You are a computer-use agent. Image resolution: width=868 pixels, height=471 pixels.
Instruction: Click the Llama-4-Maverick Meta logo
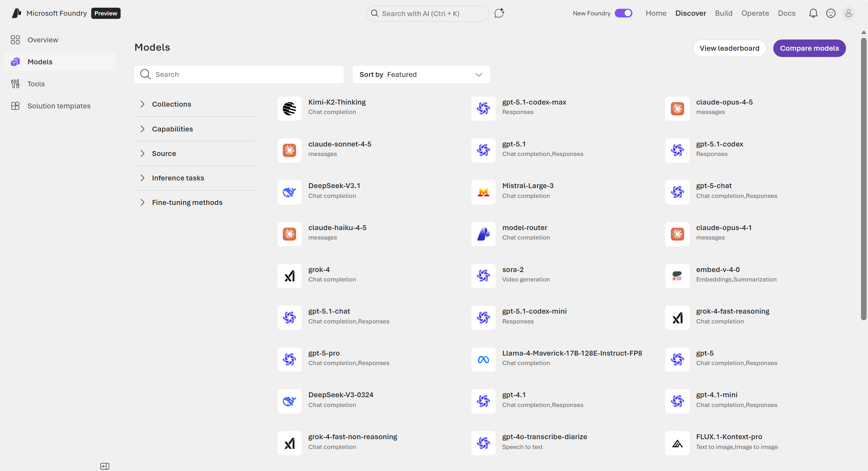[x=483, y=359]
